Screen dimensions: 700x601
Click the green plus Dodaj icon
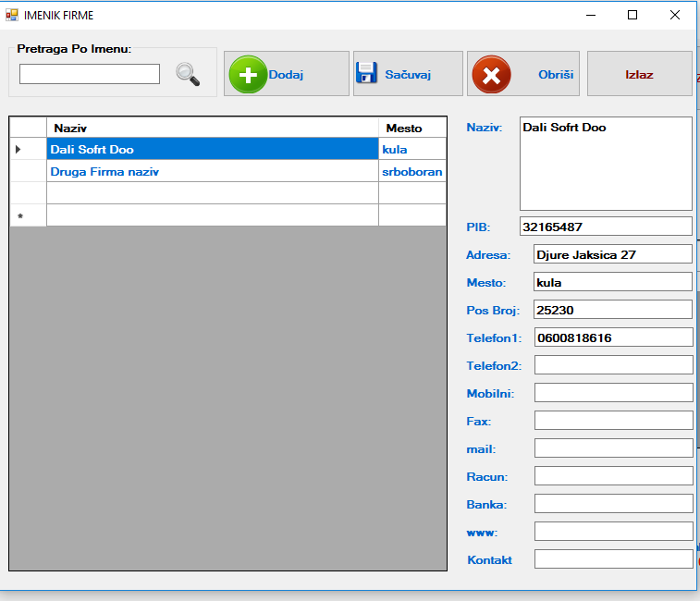247,74
